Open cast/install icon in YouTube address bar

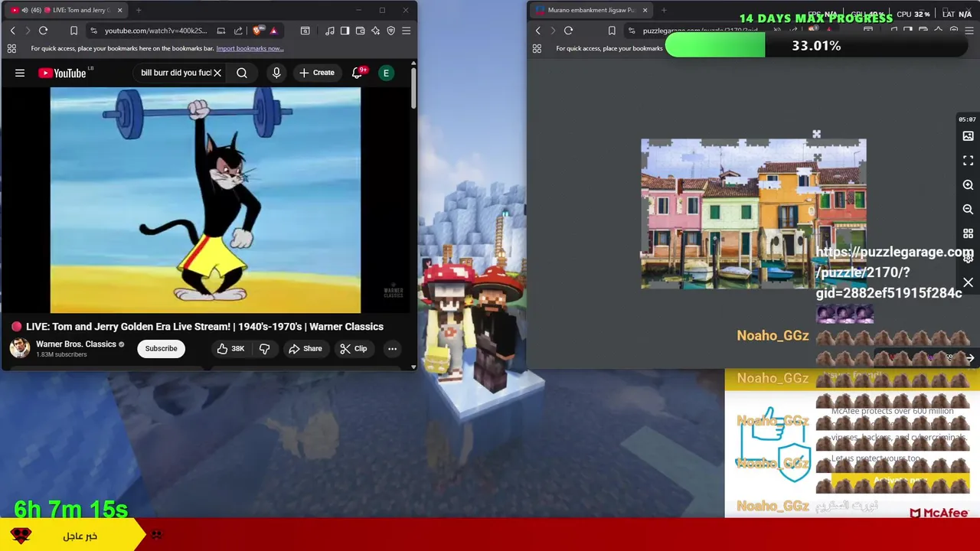(x=221, y=31)
